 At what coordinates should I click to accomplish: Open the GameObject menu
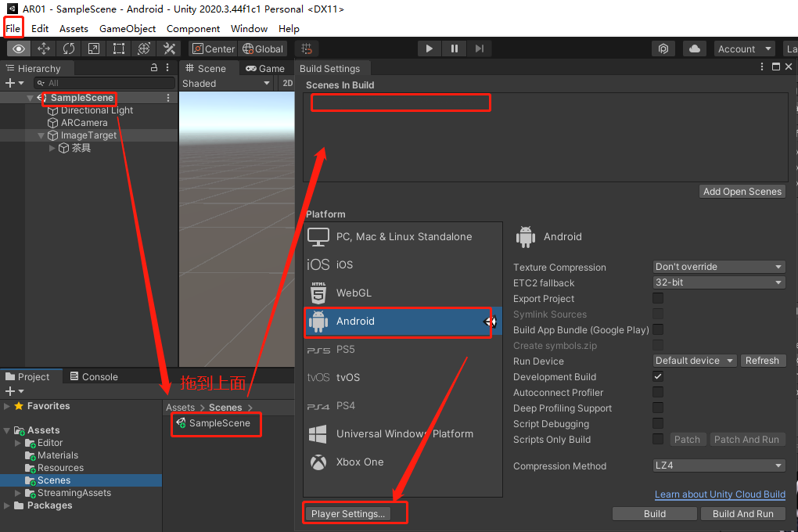128,28
